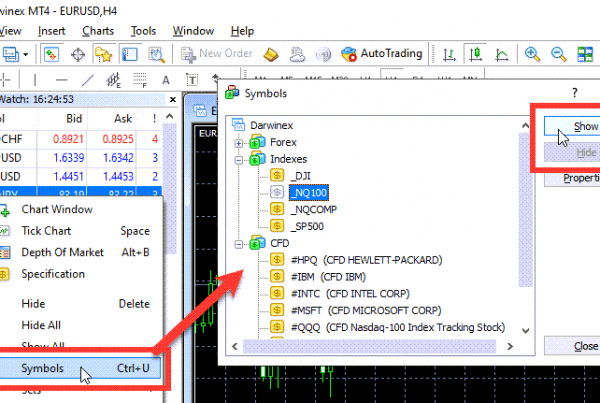This screenshot has width=600, height=403.
Task: Click the Show button in Symbols dialog
Action: click(x=572, y=126)
